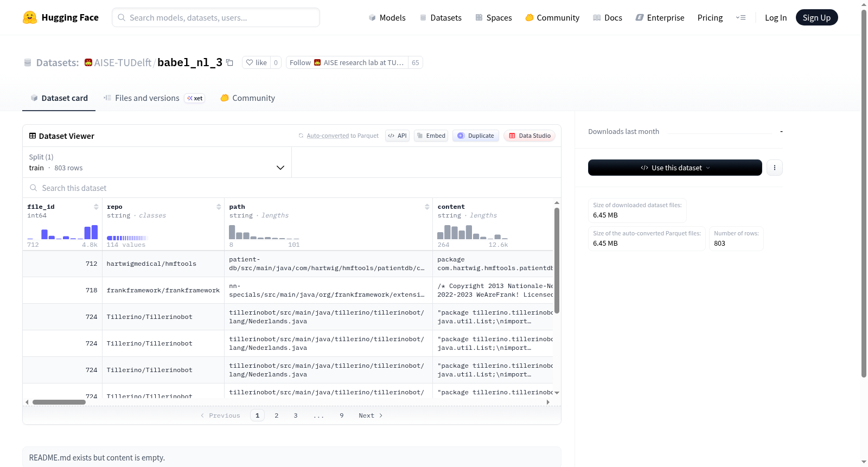Screen dimensions: 868x467
Task: Click the content lengths histogram
Action: [x=473, y=232]
